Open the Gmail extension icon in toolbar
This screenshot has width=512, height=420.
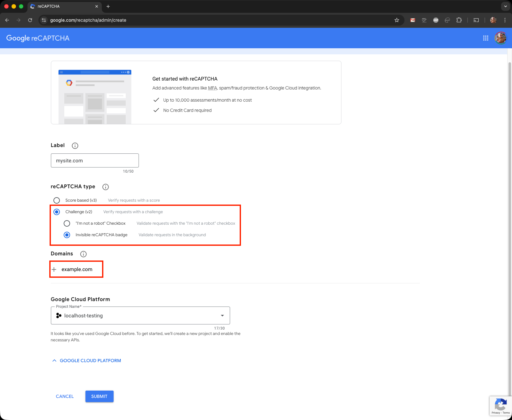click(413, 20)
